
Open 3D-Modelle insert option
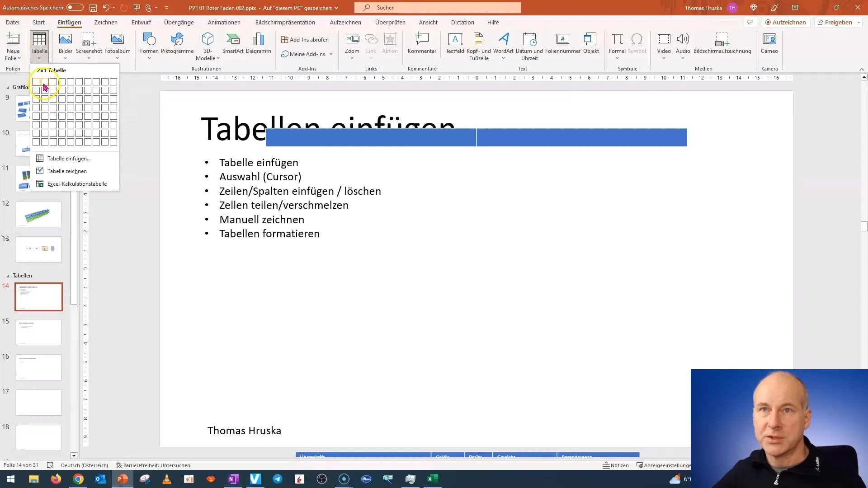click(x=208, y=46)
